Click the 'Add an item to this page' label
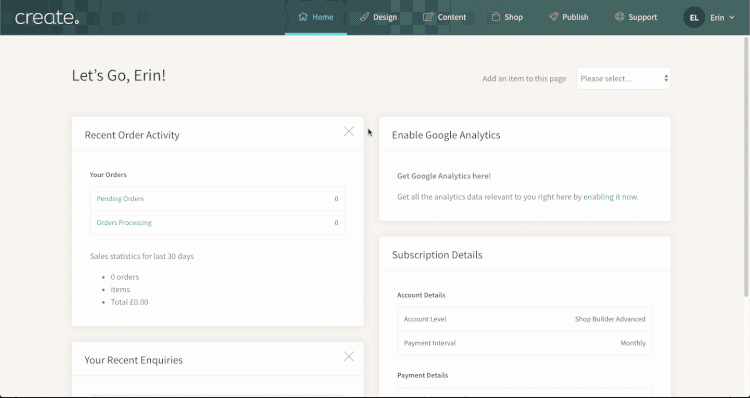Image resolution: width=750 pixels, height=398 pixels. click(524, 78)
